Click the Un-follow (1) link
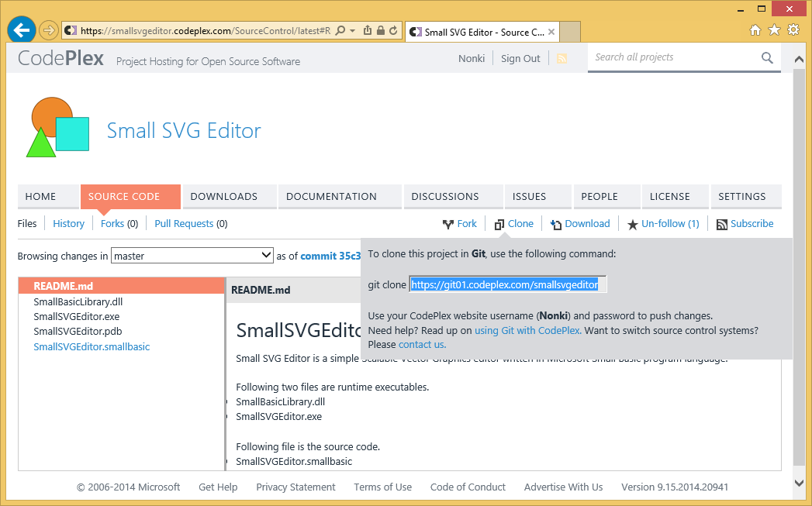The image size is (812, 506). (x=670, y=223)
